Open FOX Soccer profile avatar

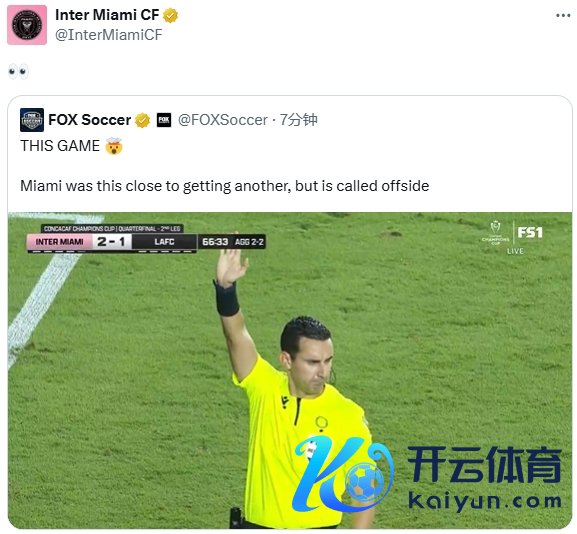pyautogui.click(x=32, y=120)
